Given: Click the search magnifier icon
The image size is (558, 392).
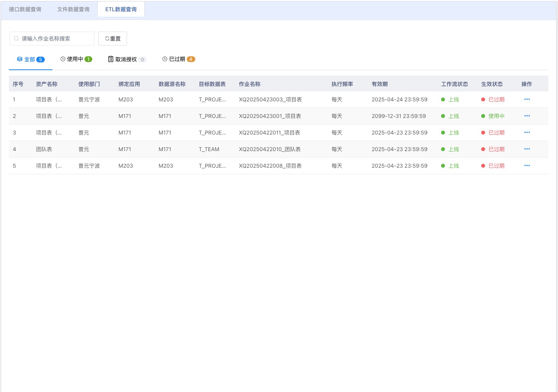Looking at the screenshot, I should (x=16, y=39).
